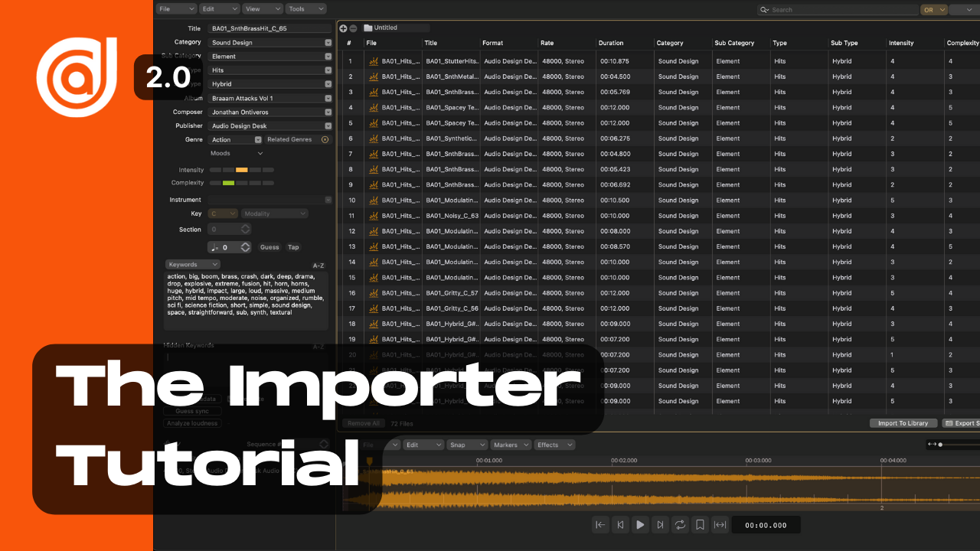Image resolution: width=980 pixels, height=551 pixels.
Task: Open the Snap menu in the waveform editor
Action: (x=467, y=445)
